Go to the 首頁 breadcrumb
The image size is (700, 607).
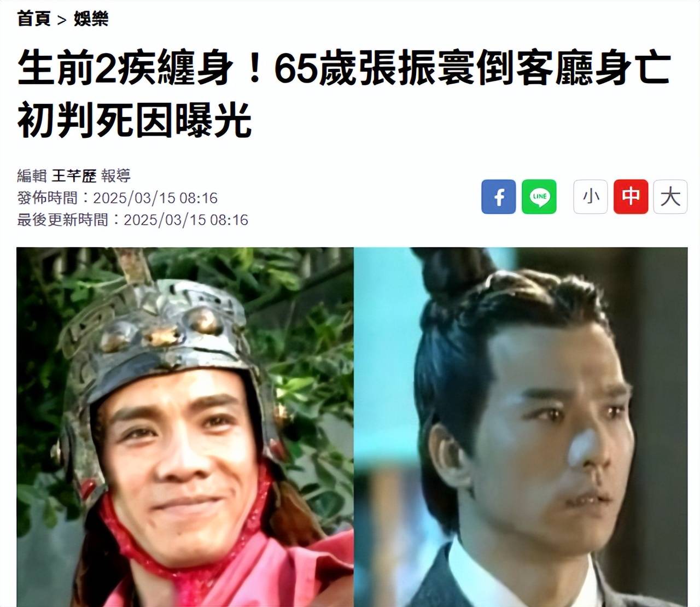click(x=34, y=19)
